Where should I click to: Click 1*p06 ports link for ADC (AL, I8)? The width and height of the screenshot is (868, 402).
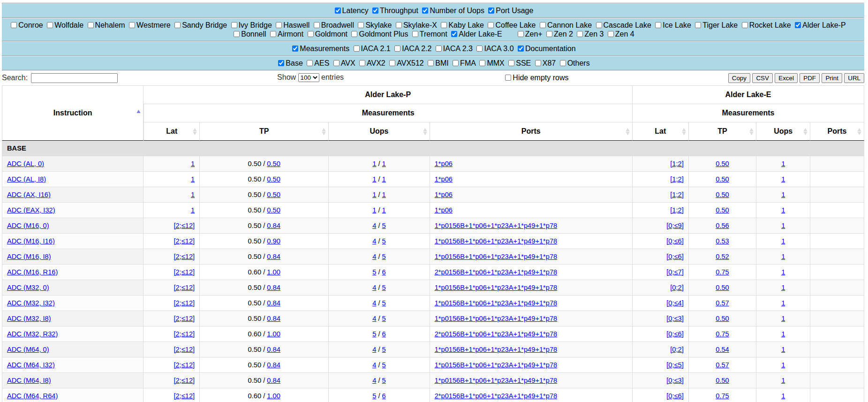(444, 179)
